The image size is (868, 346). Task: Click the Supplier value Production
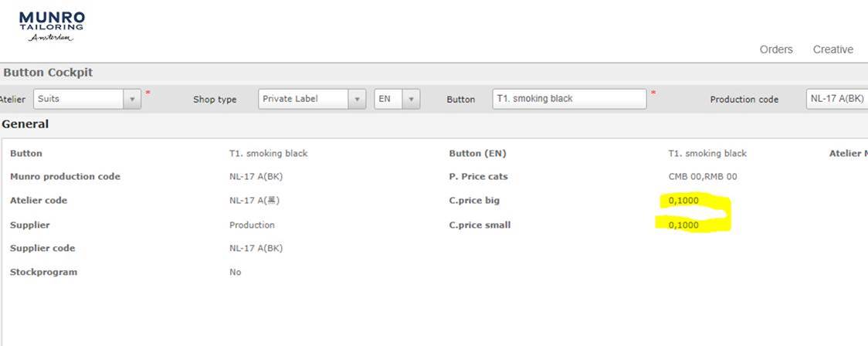[252, 225]
